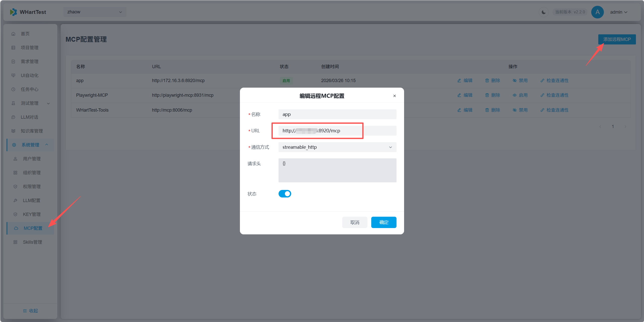Enable Playwright-MCP via eye icon

point(514,95)
